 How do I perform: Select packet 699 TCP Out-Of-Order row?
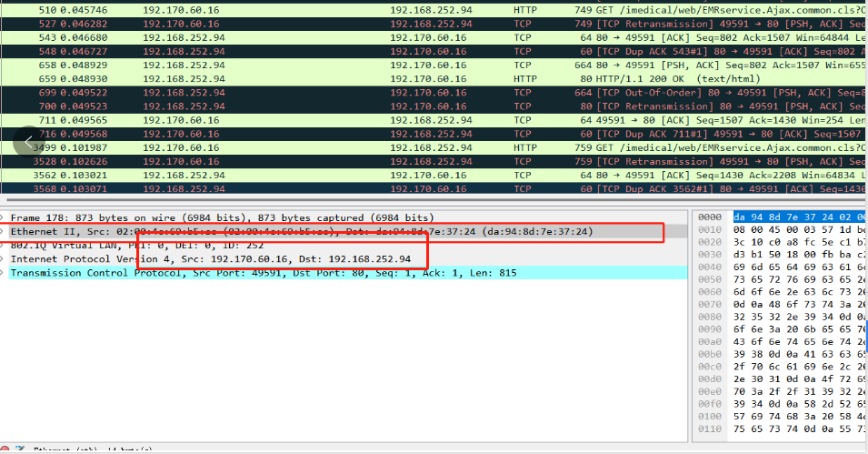(434, 93)
